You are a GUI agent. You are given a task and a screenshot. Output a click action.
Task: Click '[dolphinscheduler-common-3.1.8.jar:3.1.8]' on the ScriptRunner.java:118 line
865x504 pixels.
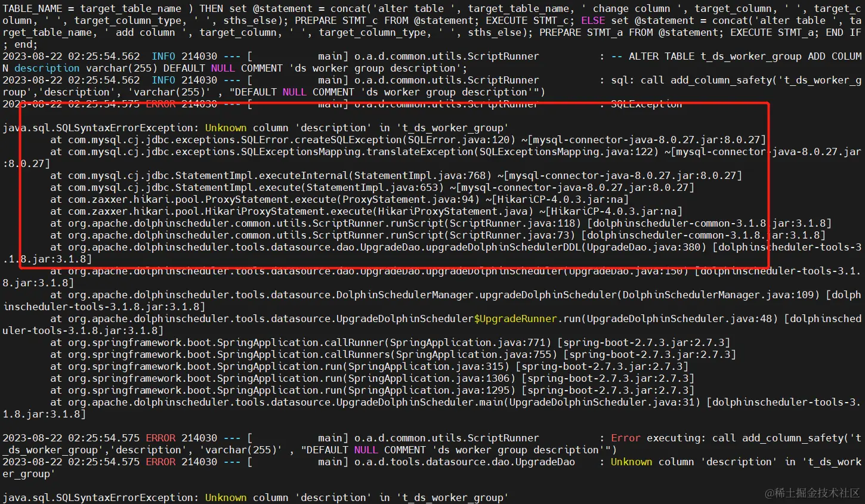point(709,223)
